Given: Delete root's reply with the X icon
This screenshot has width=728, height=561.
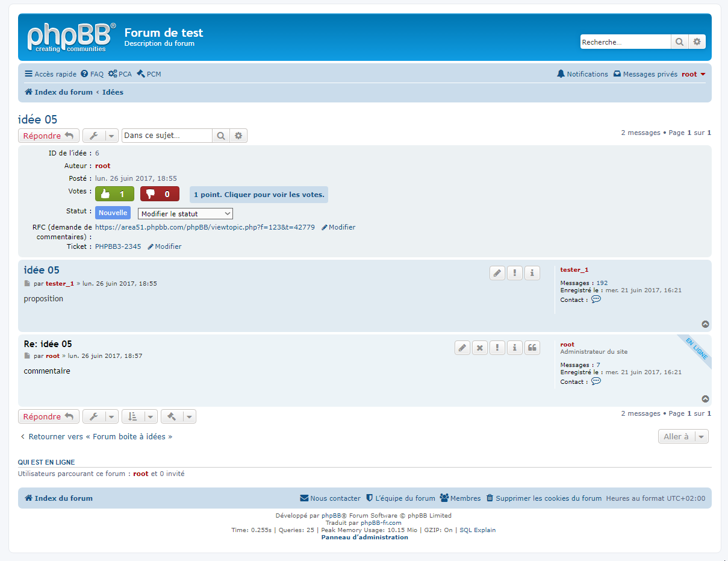Looking at the screenshot, I should click(x=479, y=348).
